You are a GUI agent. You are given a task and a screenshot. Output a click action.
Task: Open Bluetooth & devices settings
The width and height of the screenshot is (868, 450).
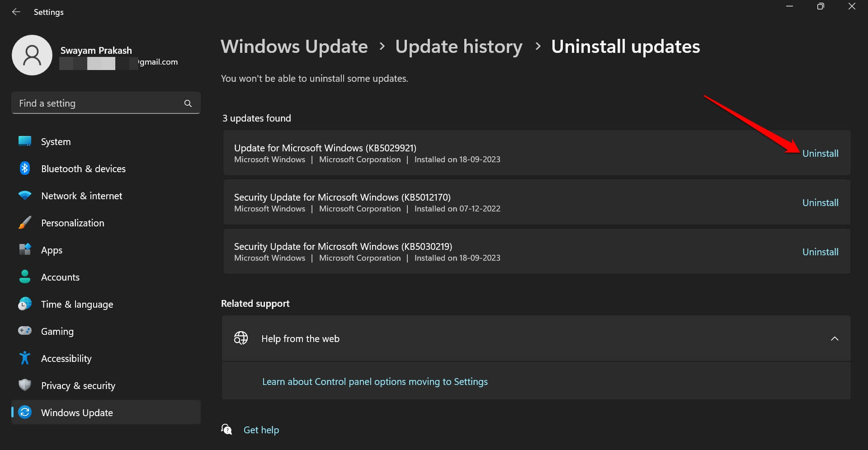coord(106,169)
